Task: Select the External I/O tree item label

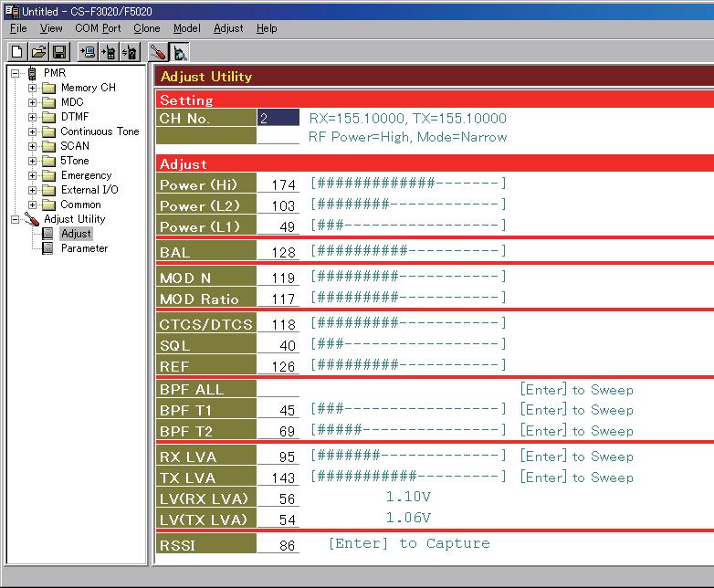Action: (x=89, y=190)
